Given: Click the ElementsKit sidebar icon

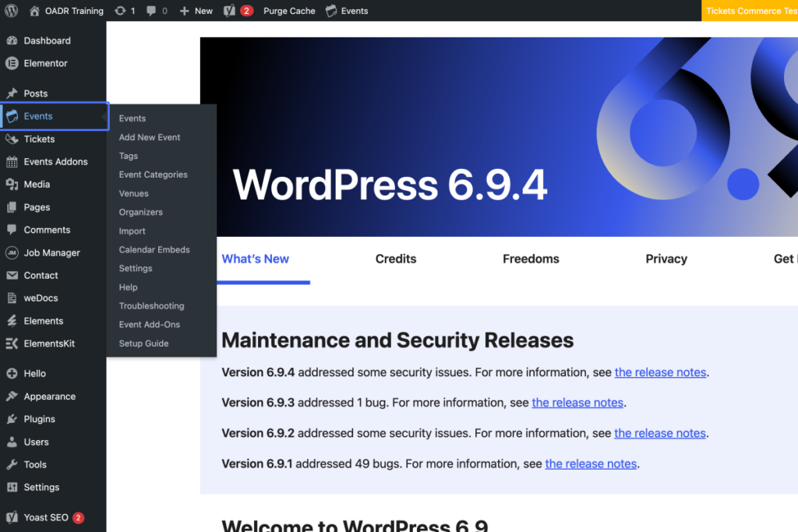Looking at the screenshot, I should tap(12, 344).
